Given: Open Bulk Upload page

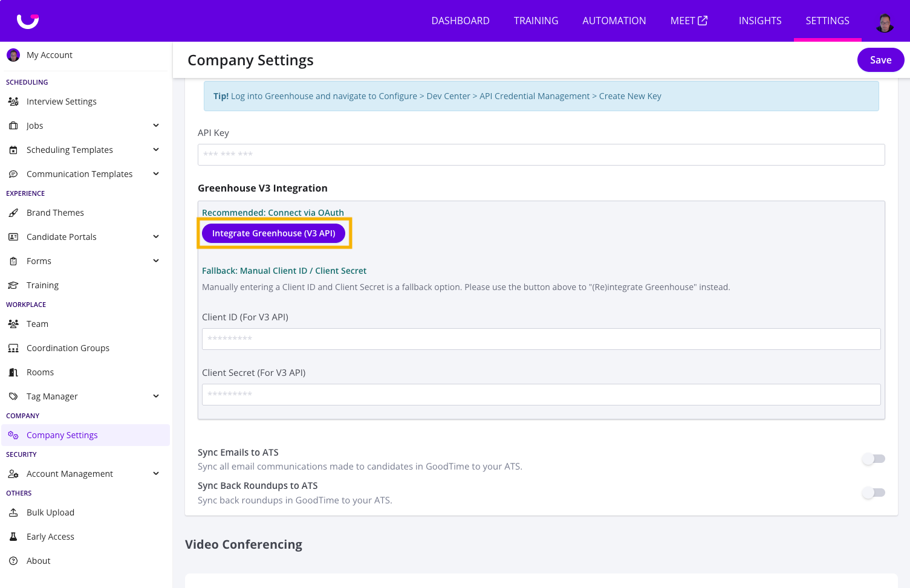Looking at the screenshot, I should 50,512.
